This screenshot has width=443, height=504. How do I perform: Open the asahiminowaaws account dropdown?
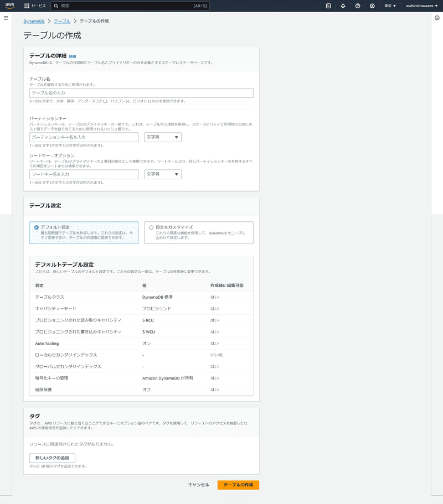tap(421, 6)
